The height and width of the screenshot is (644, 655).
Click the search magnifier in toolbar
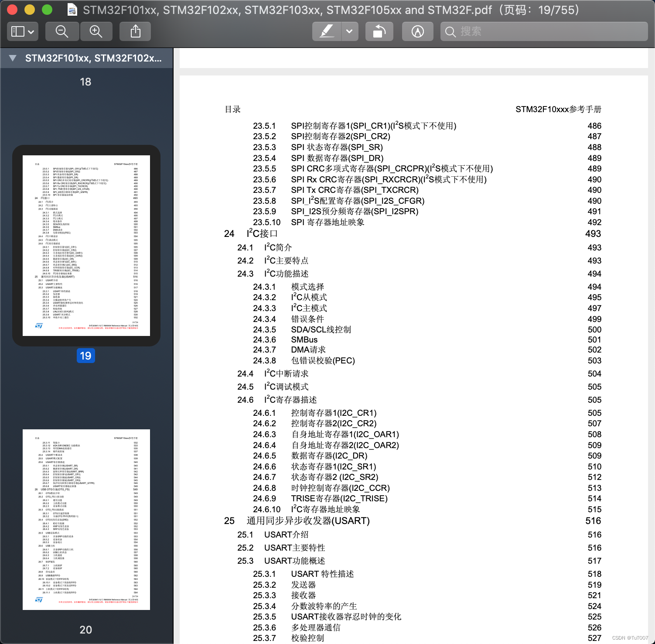450,31
